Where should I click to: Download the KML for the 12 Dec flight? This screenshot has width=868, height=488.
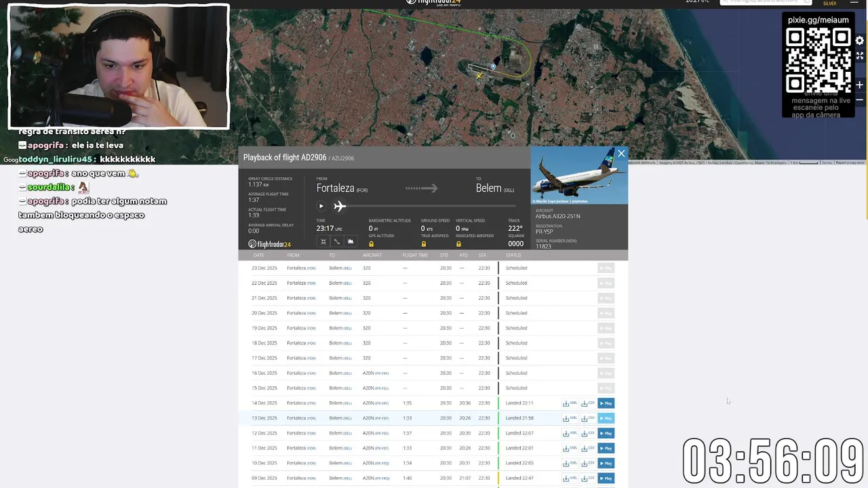click(x=570, y=433)
